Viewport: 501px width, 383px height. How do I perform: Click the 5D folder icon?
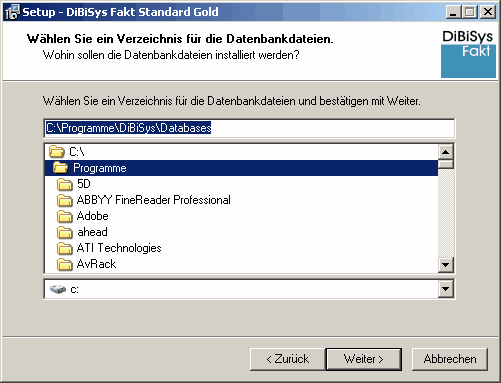coord(64,184)
